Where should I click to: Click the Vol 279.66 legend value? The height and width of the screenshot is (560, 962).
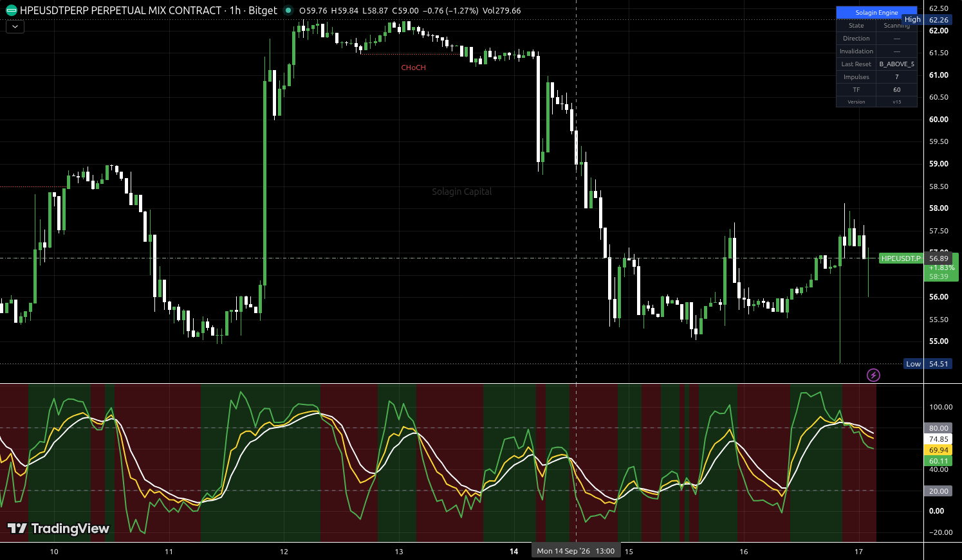point(501,11)
